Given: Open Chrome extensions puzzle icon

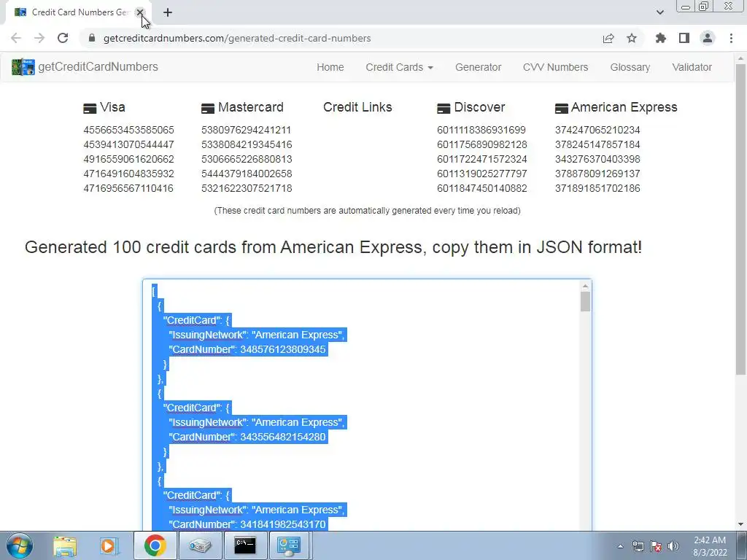Looking at the screenshot, I should (x=660, y=38).
